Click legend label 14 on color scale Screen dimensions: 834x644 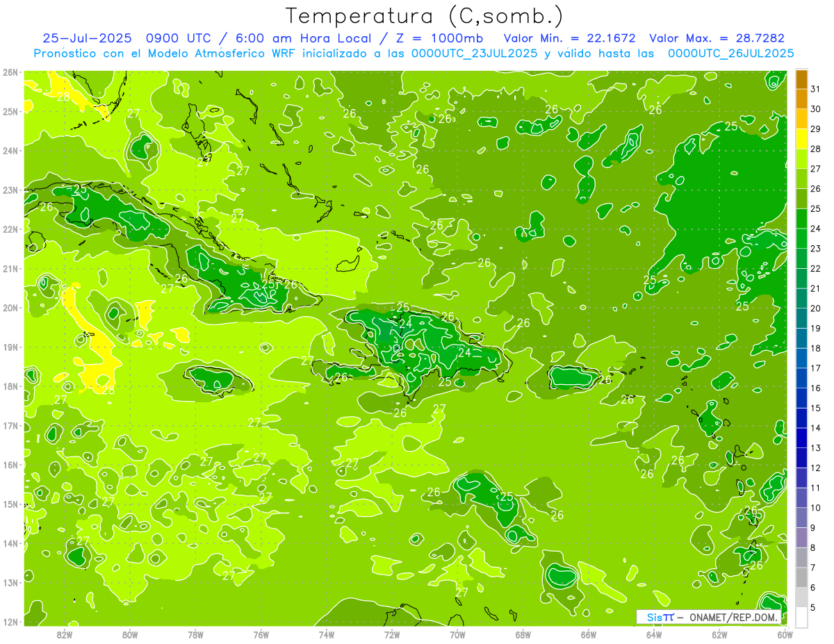(x=815, y=428)
